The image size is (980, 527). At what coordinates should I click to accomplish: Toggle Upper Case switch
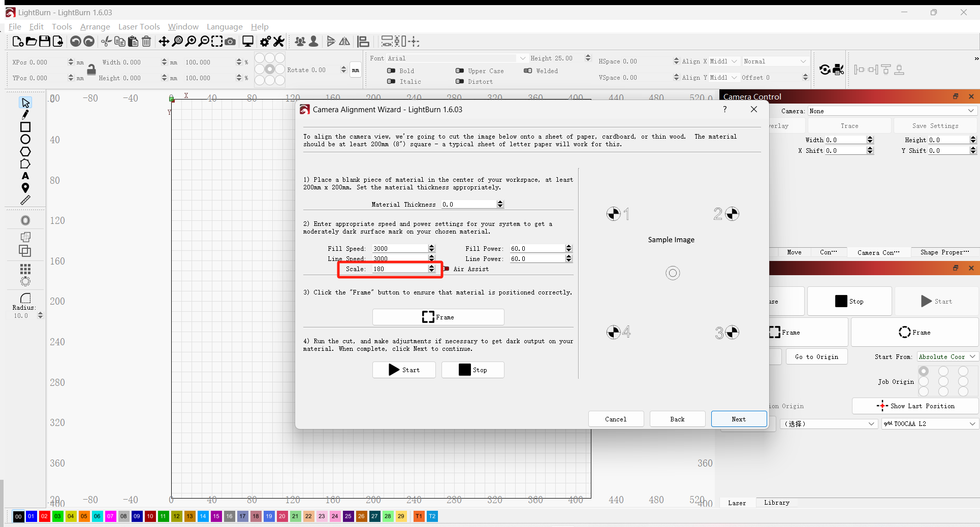pyautogui.click(x=460, y=71)
